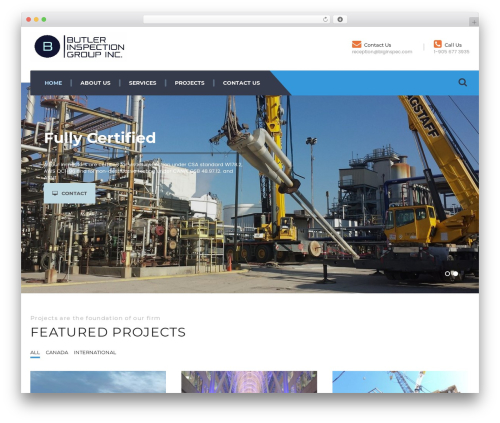
Task: Filter projects by All tab
Action: [35, 353]
